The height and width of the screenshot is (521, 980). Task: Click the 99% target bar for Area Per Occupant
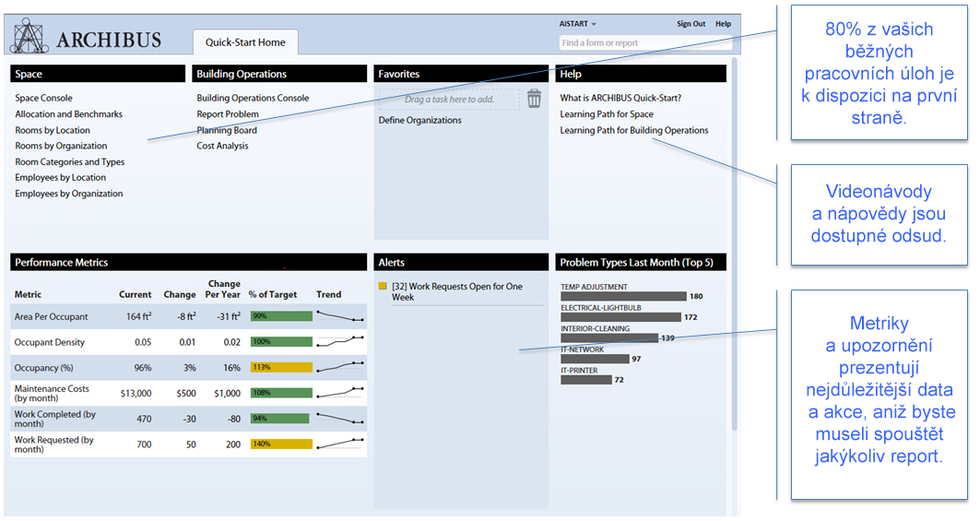[281, 316]
